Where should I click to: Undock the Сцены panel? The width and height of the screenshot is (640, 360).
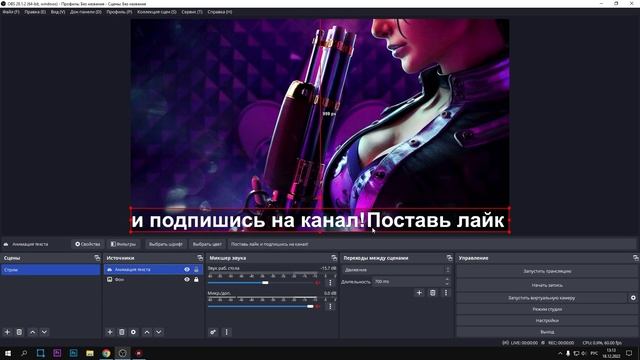[x=97, y=258]
